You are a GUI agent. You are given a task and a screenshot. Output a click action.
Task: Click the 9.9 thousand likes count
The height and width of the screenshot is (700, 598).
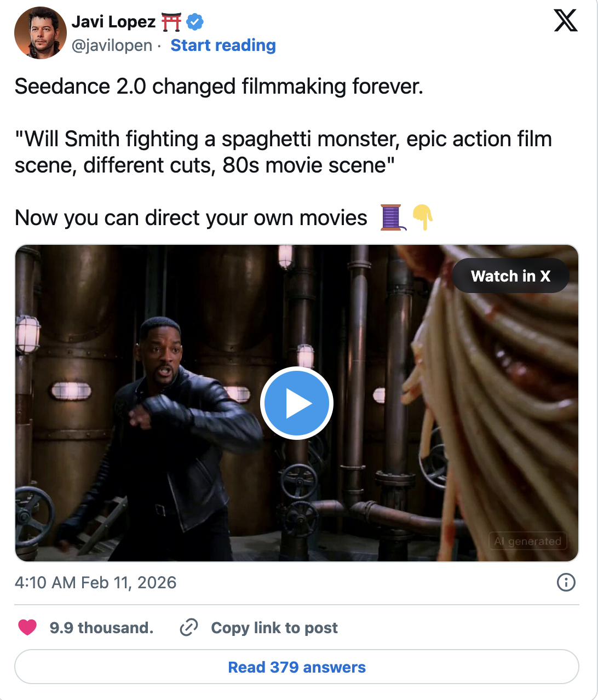[102, 628]
